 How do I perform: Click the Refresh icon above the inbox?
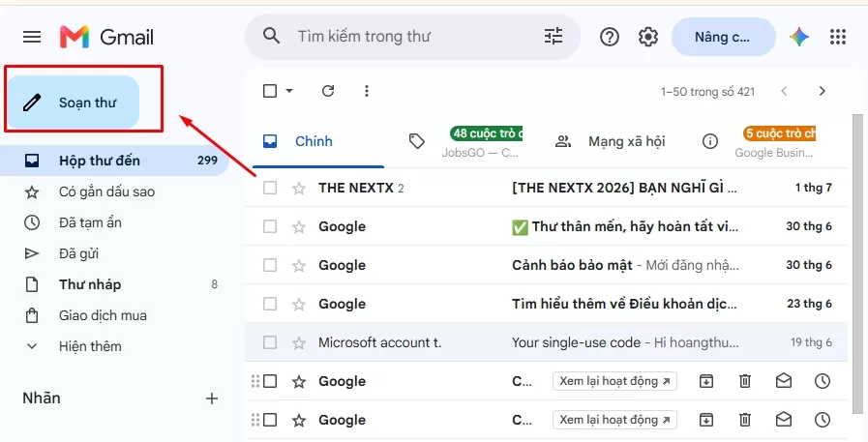pos(328,91)
